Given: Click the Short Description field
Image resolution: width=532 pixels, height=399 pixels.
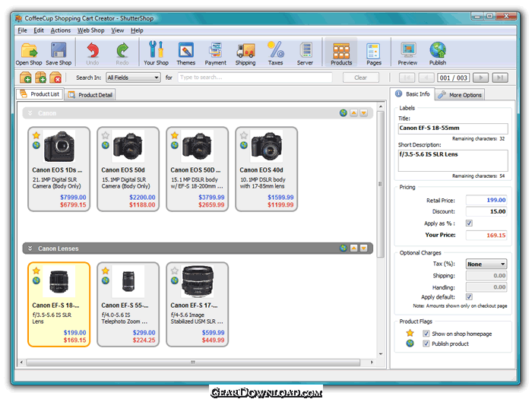Looking at the screenshot, I should click(x=453, y=160).
